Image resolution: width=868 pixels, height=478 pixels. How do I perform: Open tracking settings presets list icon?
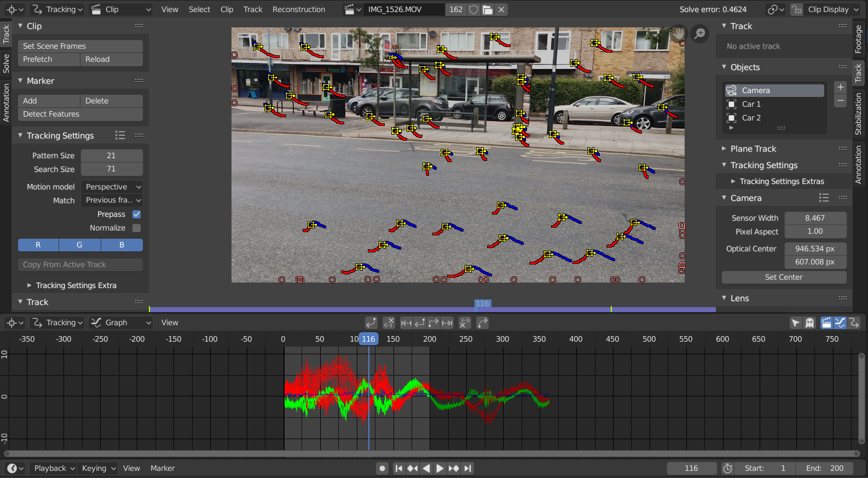120,135
